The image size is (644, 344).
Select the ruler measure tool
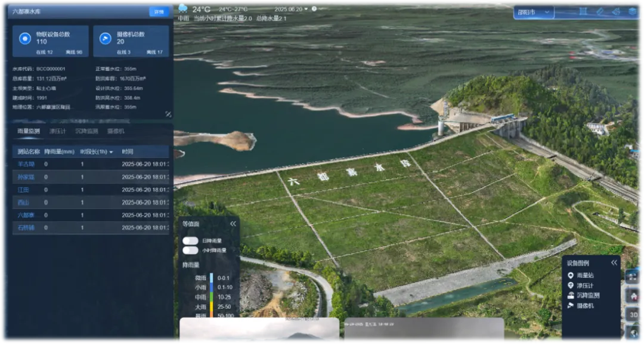599,11
